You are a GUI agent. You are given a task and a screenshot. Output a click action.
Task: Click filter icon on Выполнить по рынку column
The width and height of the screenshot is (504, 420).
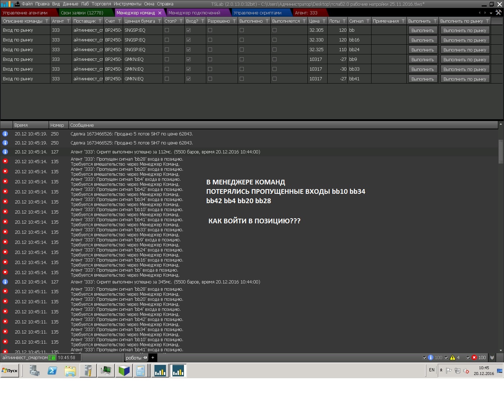(x=487, y=21)
